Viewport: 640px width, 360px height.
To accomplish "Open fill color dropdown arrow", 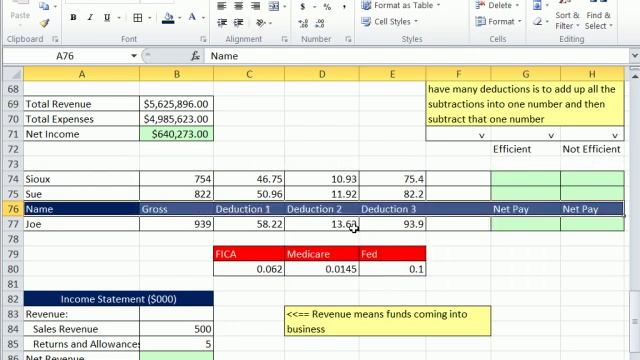I will tap(180, 18).
